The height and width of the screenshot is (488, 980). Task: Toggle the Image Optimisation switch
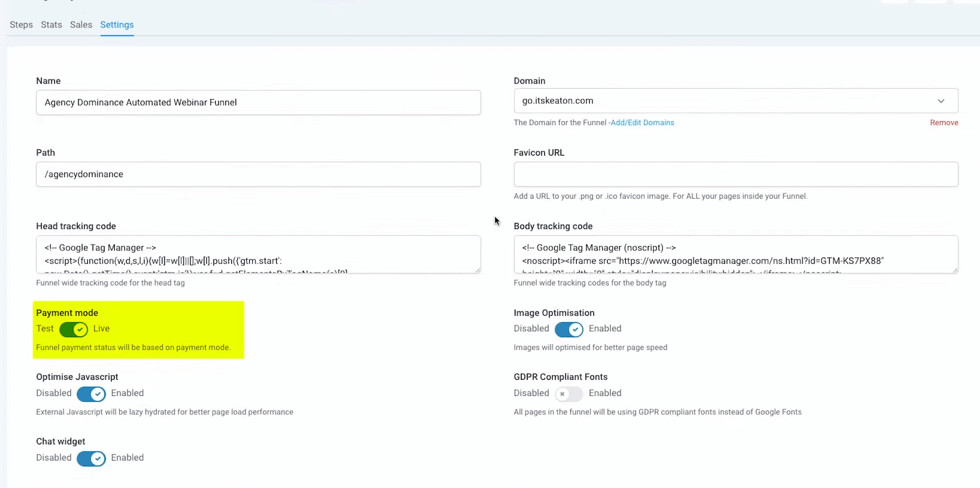[569, 329]
